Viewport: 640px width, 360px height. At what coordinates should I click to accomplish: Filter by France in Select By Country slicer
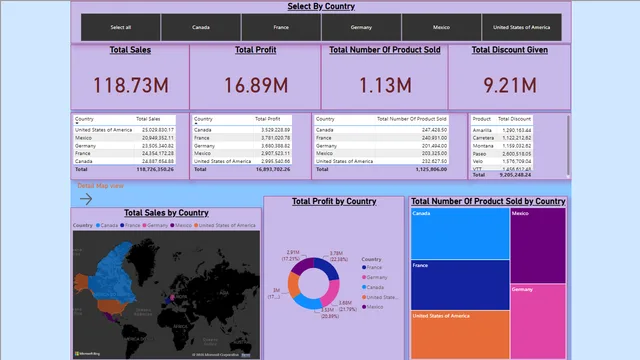click(x=281, y=27)
